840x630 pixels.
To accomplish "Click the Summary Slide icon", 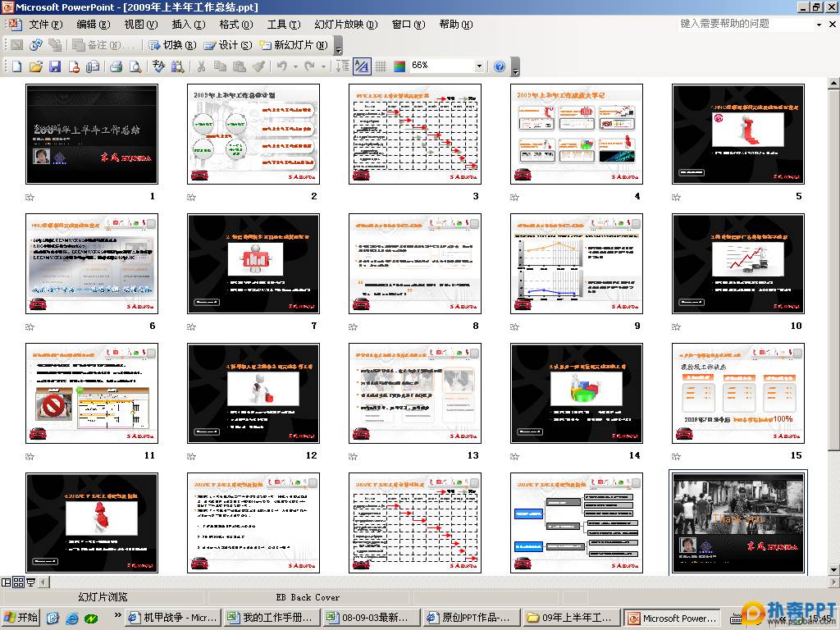I will tap(55, 46).
